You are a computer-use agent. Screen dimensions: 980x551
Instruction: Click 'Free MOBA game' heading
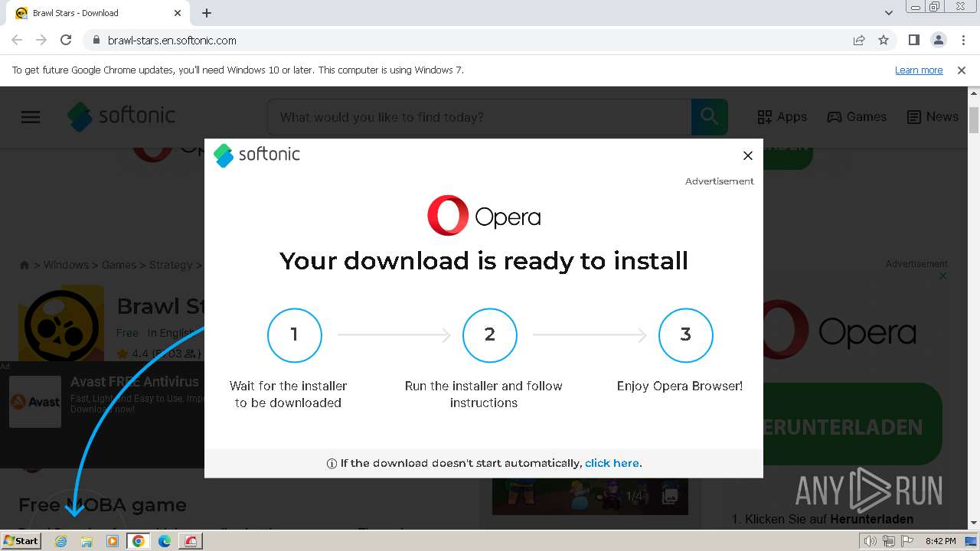(x=103, y=505)
